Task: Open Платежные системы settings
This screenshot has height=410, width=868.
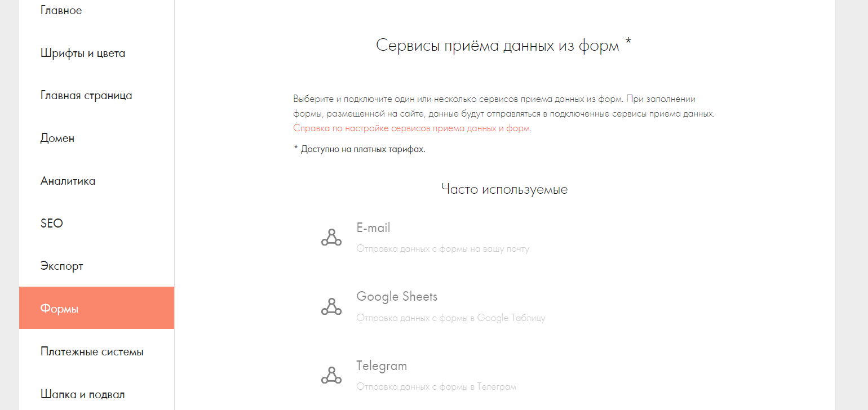Action: [92, 351]
